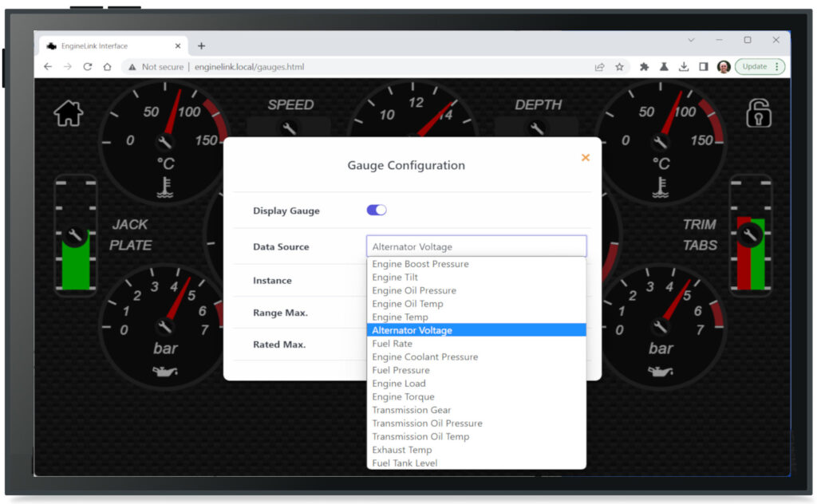
Task: Disable the Display Gauge toggle
Action: 376,209
